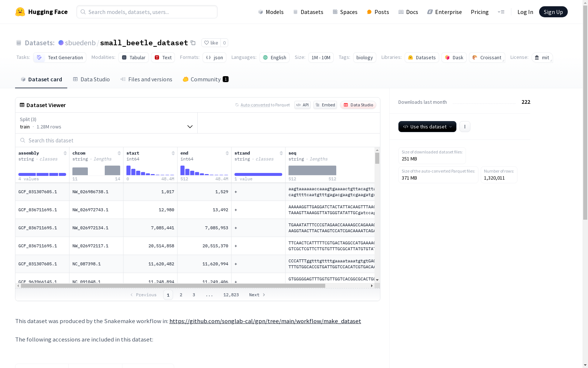Open Data Studio from the viewer header
588x368 pixels.
point(358,105)
